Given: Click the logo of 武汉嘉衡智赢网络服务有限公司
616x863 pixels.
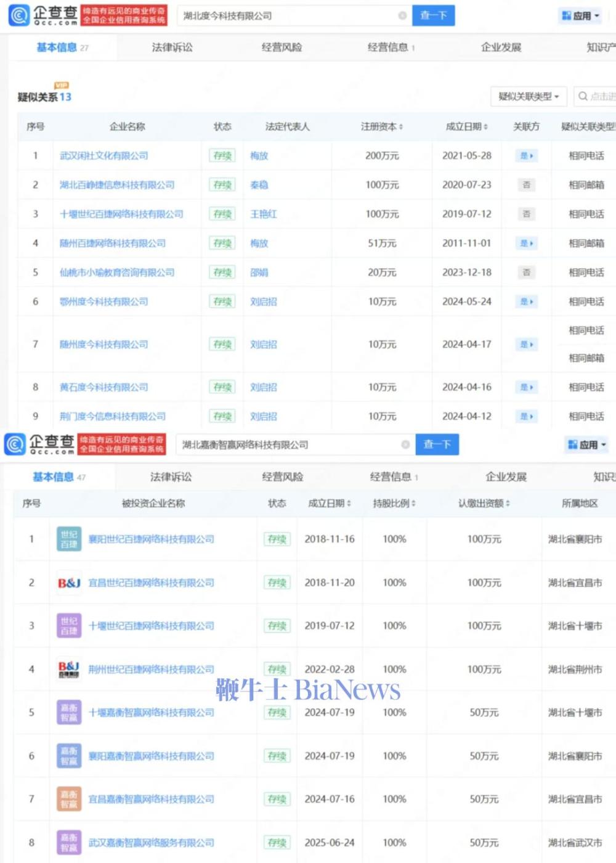Looking at the screenshot, I should [x=69, y=842].
